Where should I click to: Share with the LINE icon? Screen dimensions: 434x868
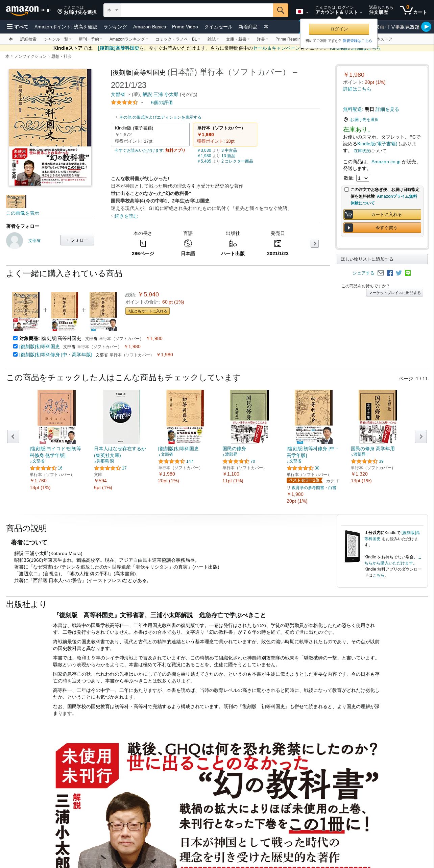click(408, 273)
